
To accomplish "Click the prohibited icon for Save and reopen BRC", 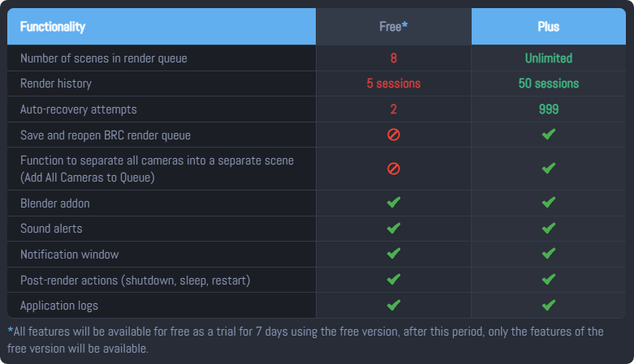I will pyautogui.click(x=394, y=135).
